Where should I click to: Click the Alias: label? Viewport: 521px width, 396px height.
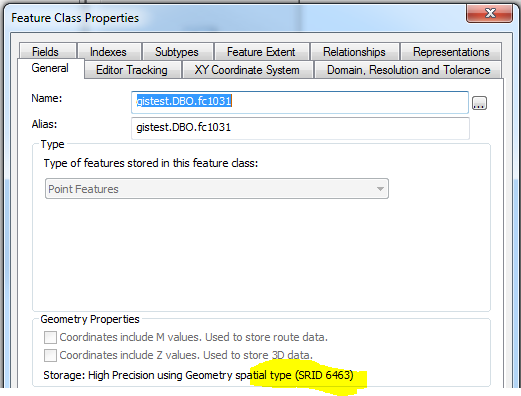[44, 124]
